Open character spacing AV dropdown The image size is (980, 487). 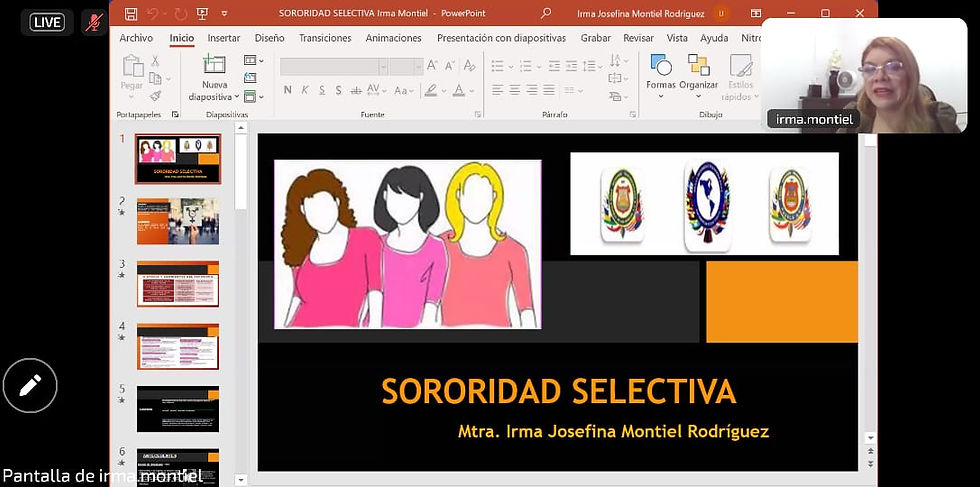pyautogui.click(x=376, y=90)
